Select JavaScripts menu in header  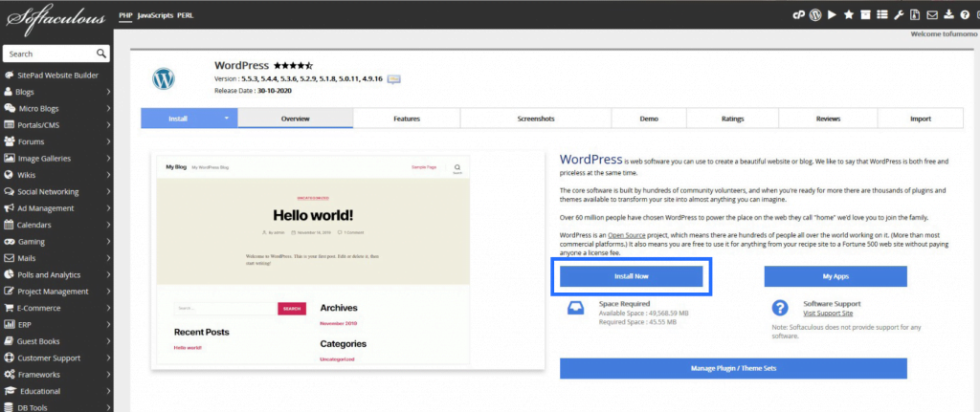tap(155, 15)
